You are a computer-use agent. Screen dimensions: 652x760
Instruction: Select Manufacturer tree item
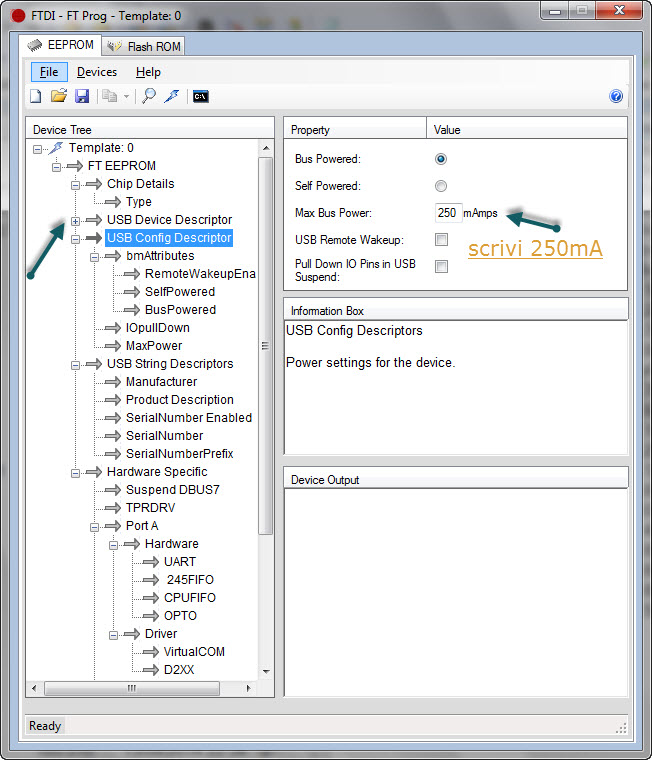(161, 382)
